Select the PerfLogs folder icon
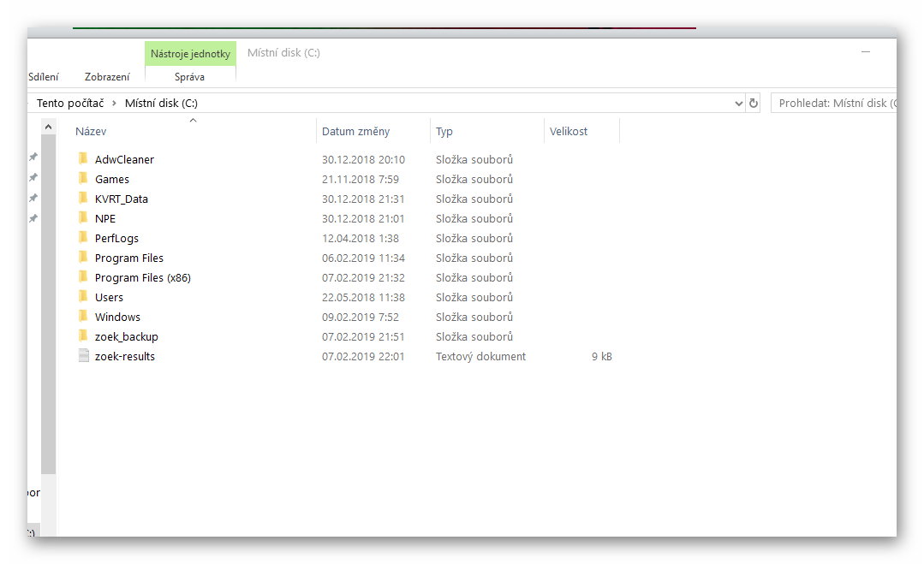 (83, 237)
